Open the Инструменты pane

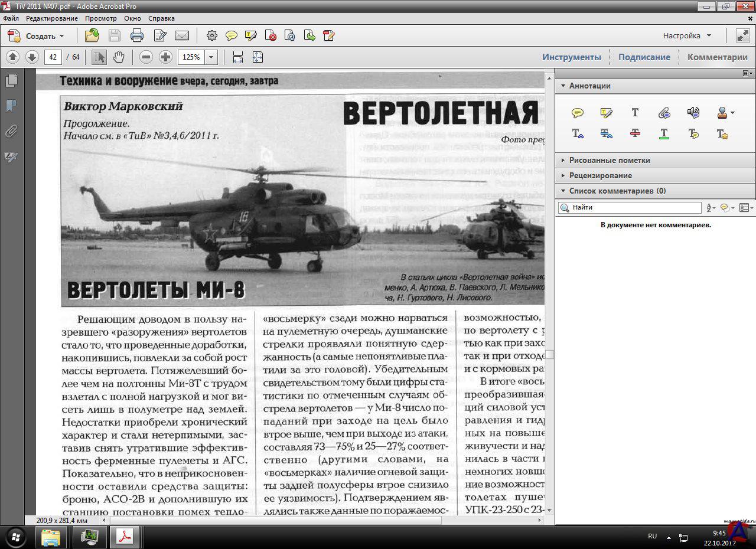click(x=571, y=57)
